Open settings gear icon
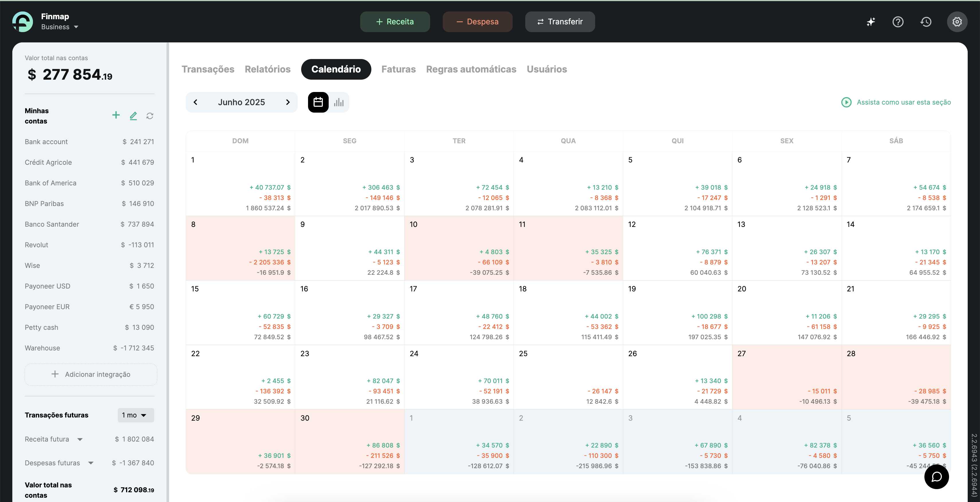The image size is (980, 502). coord(957,22)
